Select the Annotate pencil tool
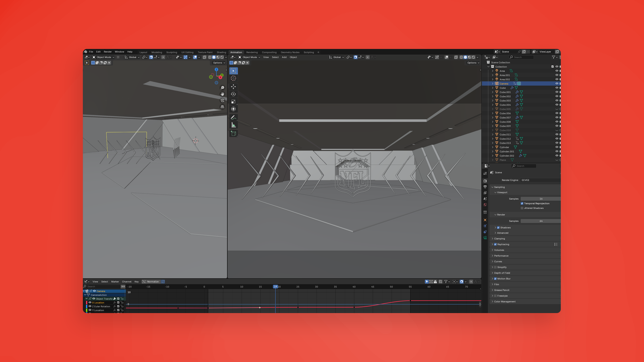 click(233, 117)
